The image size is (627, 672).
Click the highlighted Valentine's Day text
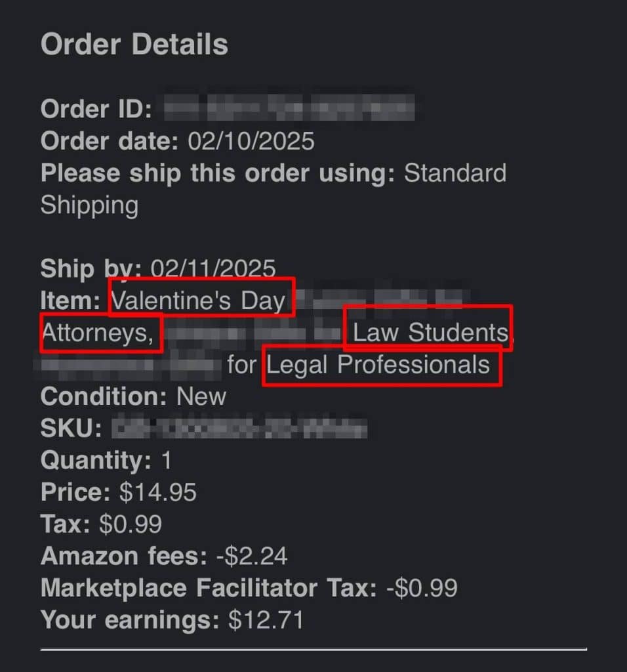click(199, 301)
